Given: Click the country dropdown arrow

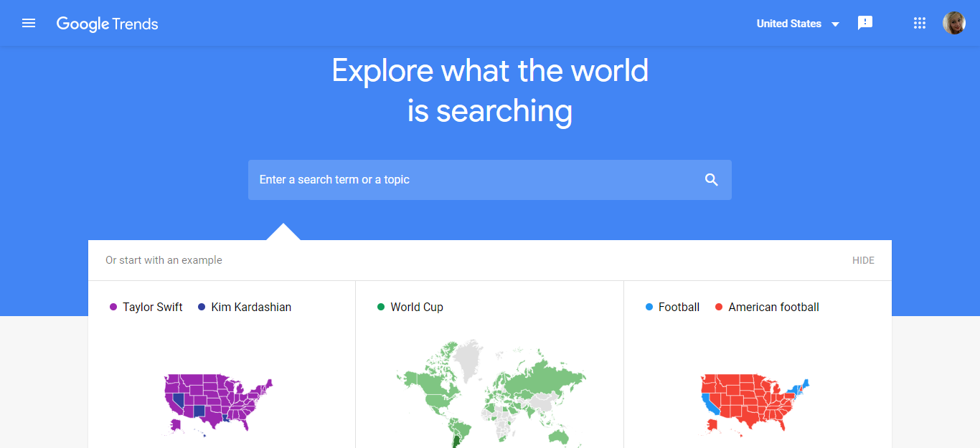Looking at the screenshot, I should coord(835,24).
